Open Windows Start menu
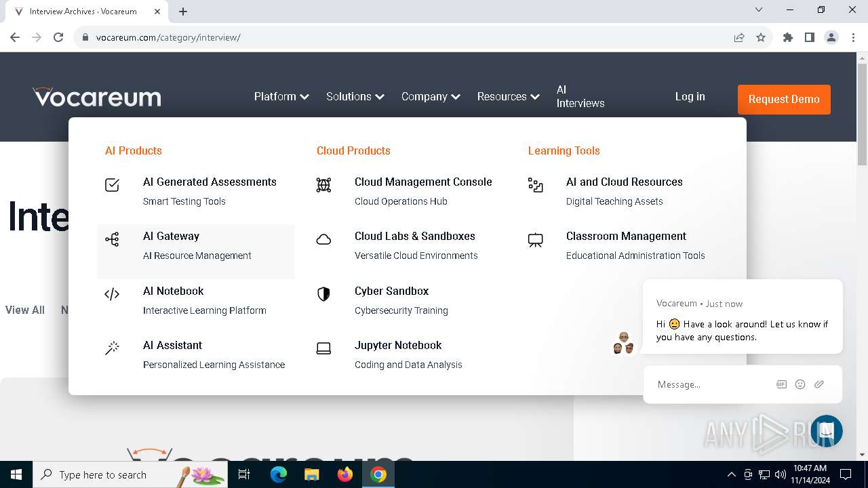Image resolution: width=868 pixels, height=488 pixels. click(16, 474)
